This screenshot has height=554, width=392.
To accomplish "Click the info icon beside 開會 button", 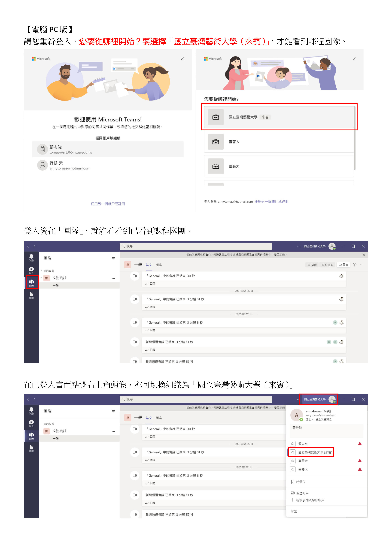I will [x=355, y=265].
